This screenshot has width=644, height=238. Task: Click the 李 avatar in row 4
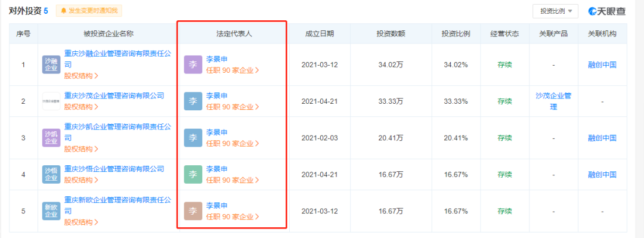(x=193, y=174)
